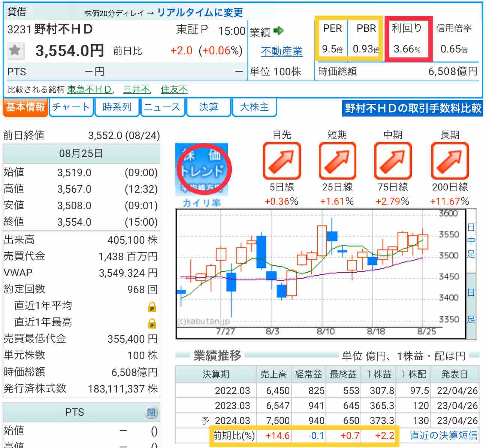Click the 売買最低代金 value 355,400 円

tap(133, 339)
